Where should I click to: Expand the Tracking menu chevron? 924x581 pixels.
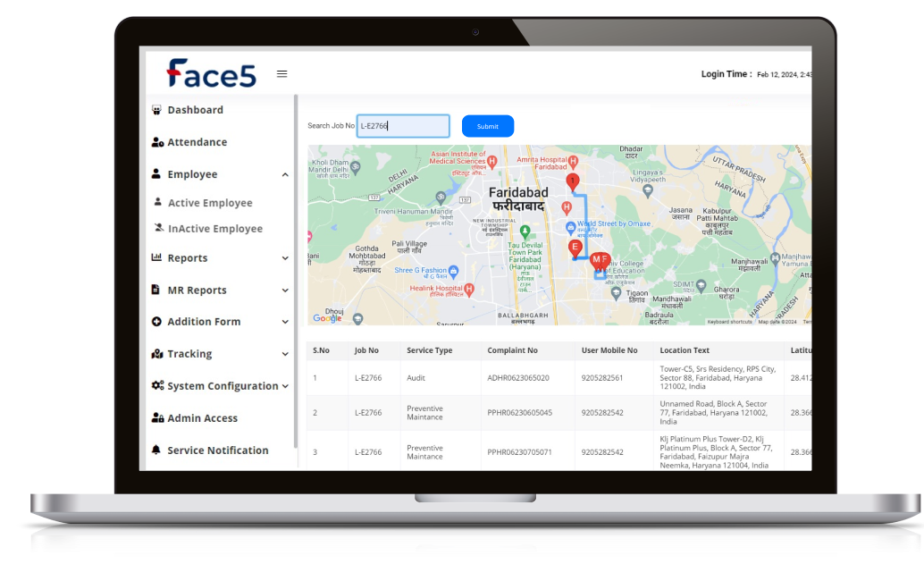pos(285,355)
